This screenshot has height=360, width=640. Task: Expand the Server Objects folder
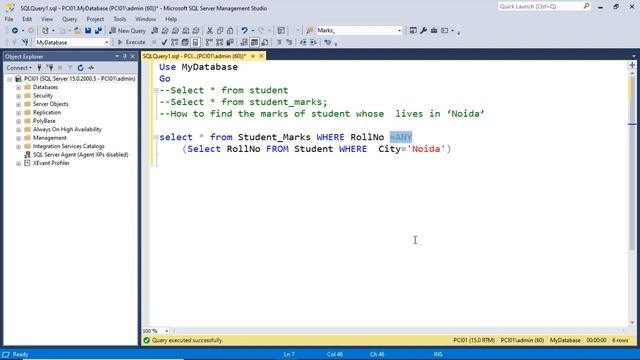[x=18, y=104]
